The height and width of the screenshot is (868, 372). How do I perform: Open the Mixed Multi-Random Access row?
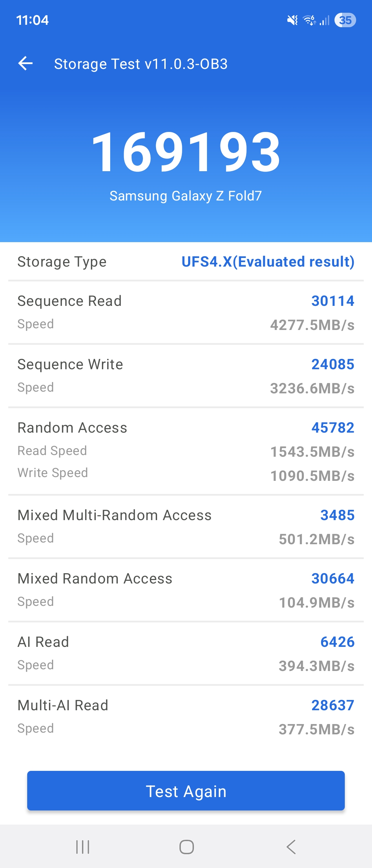(x=186, y=527)
